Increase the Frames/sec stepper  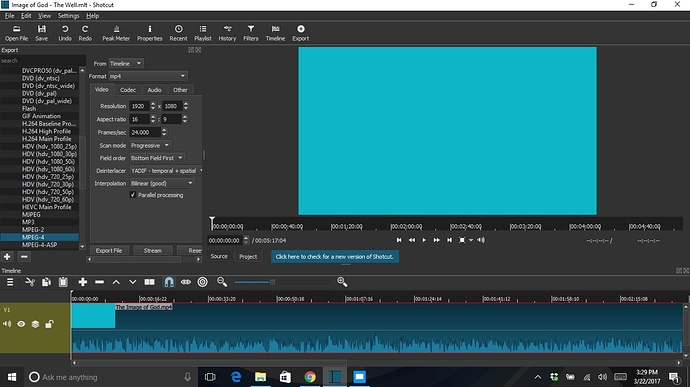point(164,130)
